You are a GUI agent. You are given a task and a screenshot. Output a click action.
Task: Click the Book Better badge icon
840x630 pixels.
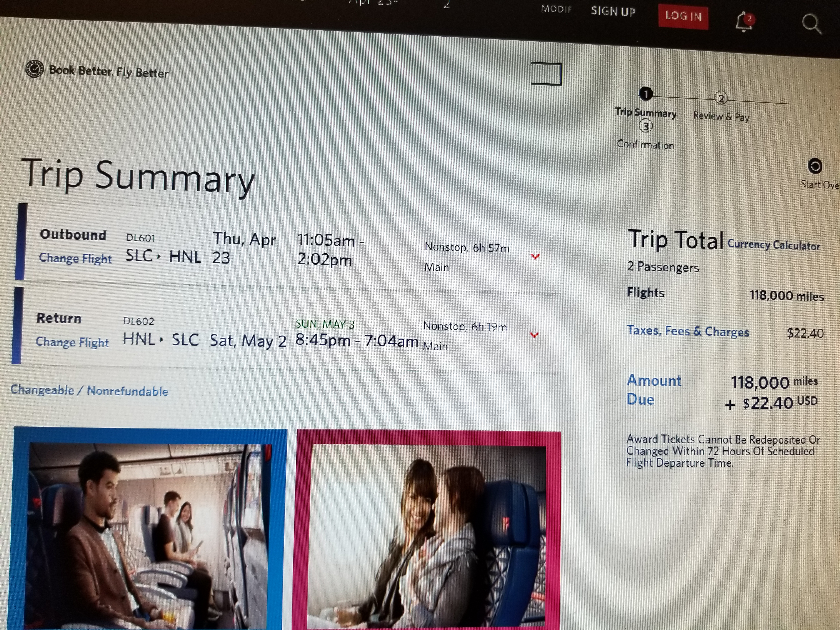[35, 69]
